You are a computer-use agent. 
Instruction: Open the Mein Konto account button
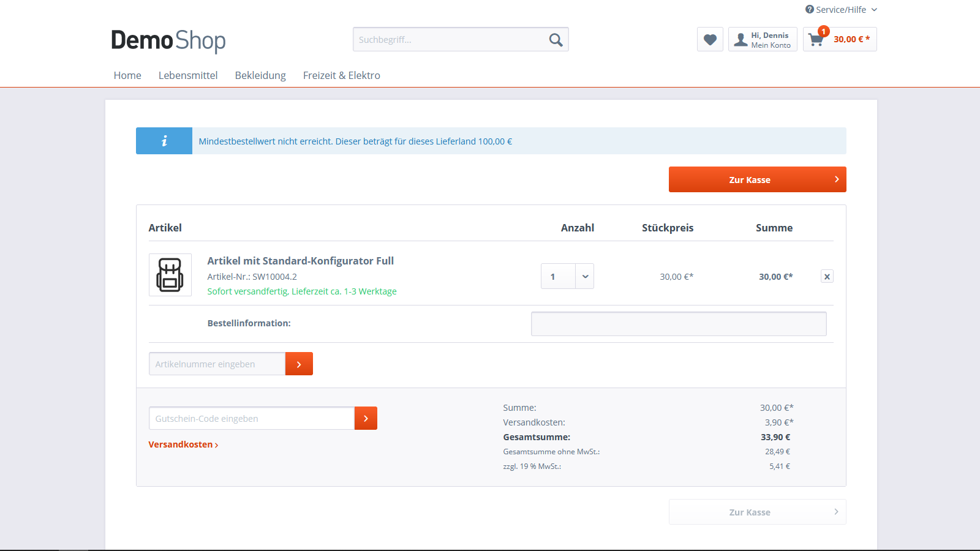[x=763, y=39]
